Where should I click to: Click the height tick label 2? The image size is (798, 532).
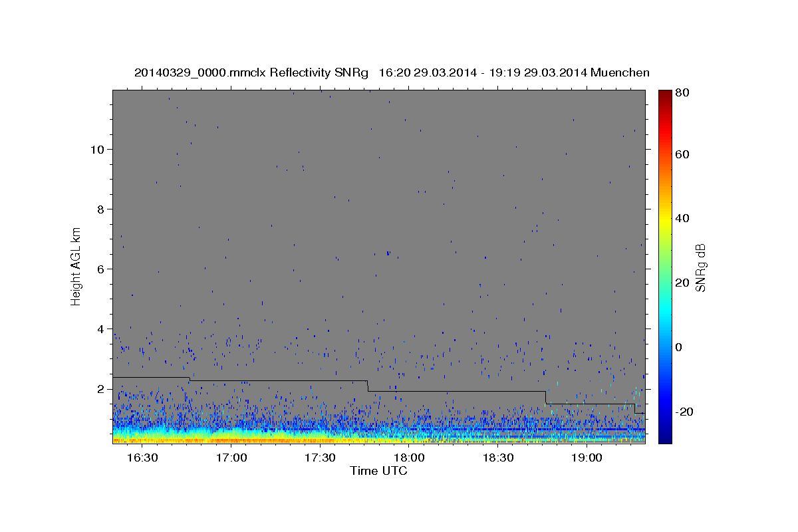tap(100, 389)
